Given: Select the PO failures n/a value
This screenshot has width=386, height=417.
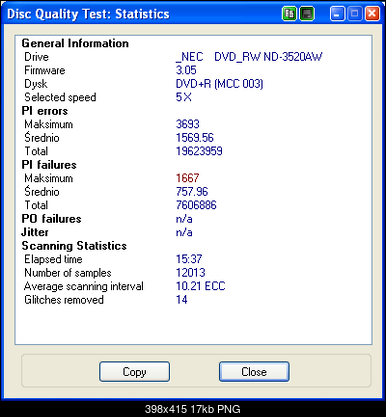Looking at the screenshot, I should click(x=184, y=219).
